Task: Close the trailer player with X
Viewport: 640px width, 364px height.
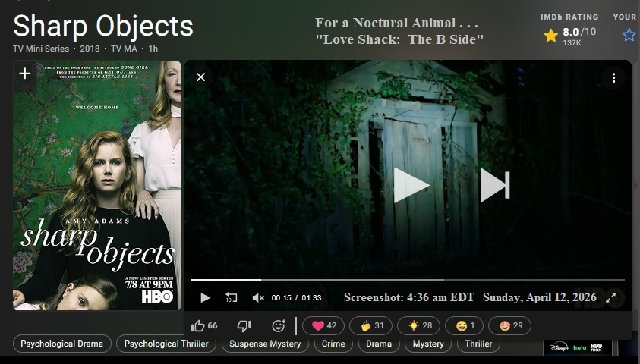Action: tap(201, 77)
